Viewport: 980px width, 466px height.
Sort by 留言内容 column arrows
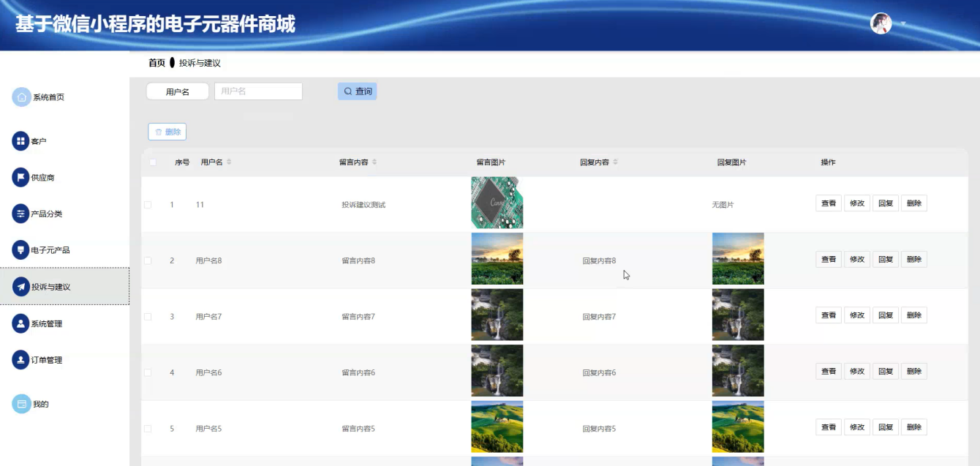374,162
